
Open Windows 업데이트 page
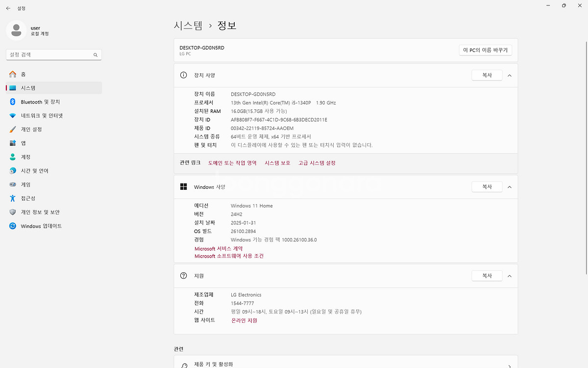[54, 226]
